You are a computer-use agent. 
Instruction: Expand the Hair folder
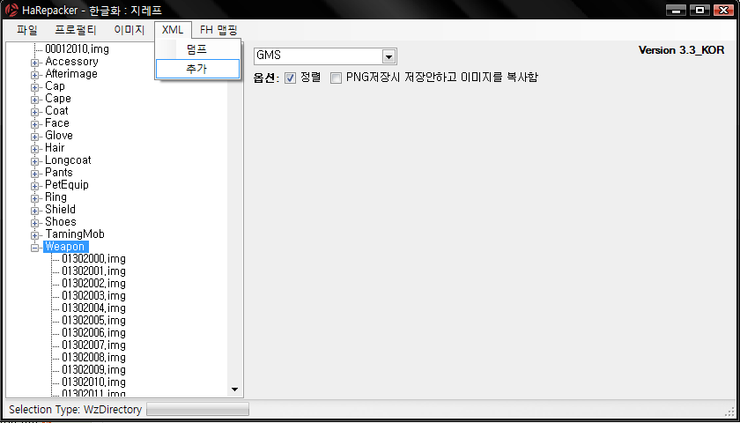click(35, 148)
